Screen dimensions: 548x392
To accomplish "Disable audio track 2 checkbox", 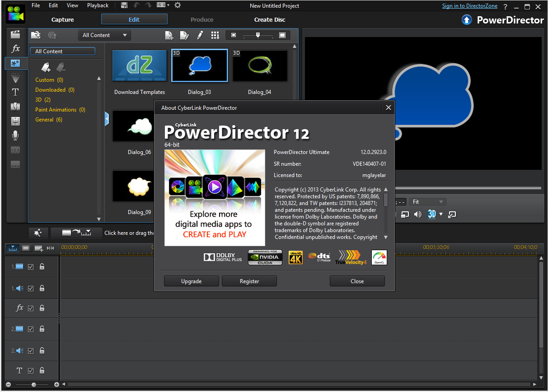I will point(31,350).
